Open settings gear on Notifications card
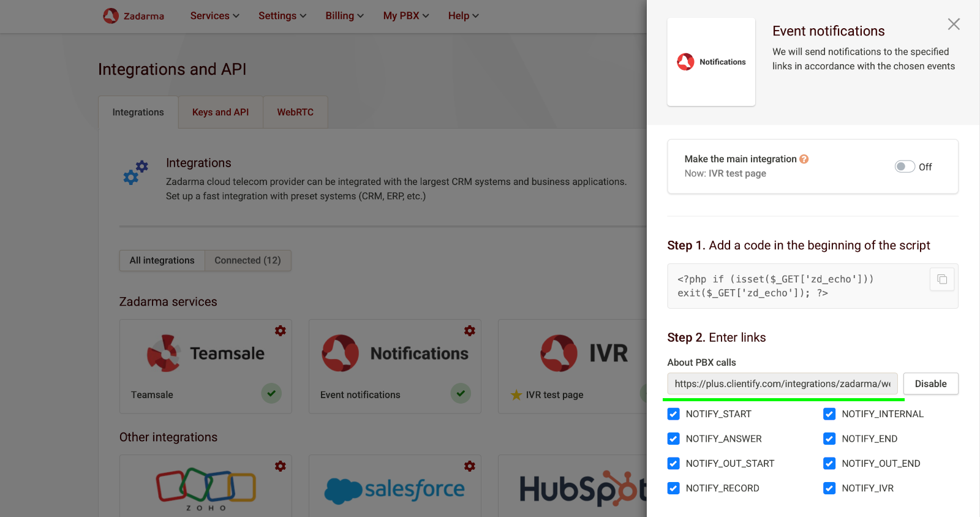This screenshot has height=517, width=980. (x=470, y=331)
